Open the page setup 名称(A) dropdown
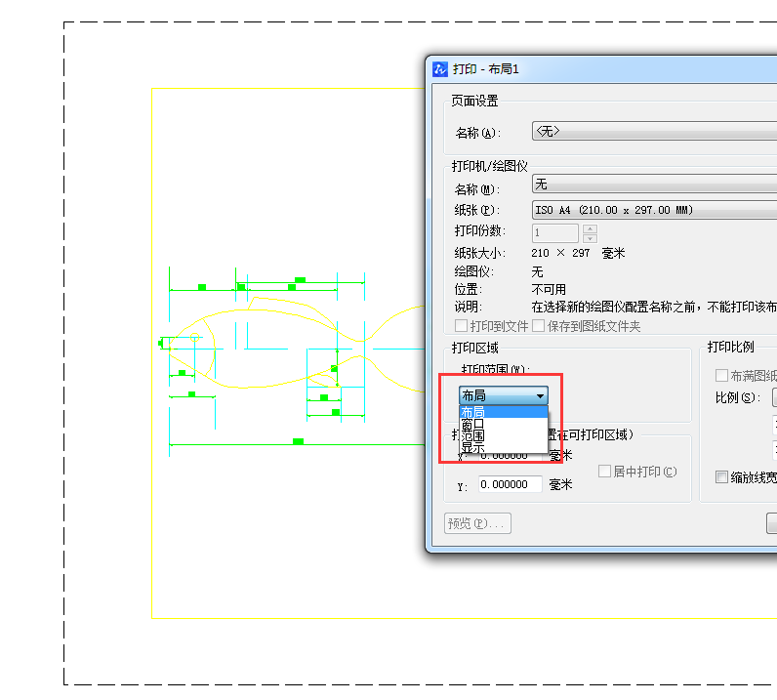The image size is (777, 700). coord(654,132)
